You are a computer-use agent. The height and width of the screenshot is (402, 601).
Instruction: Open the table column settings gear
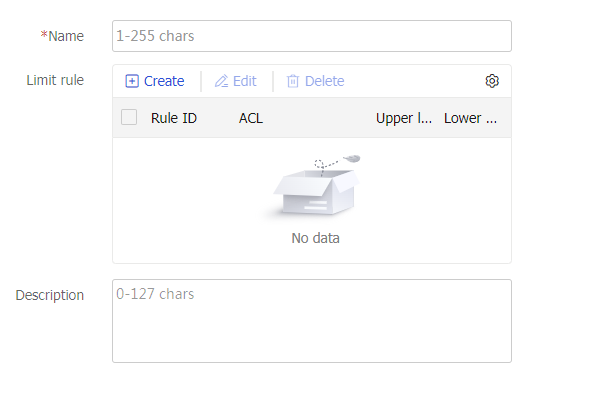492,81
